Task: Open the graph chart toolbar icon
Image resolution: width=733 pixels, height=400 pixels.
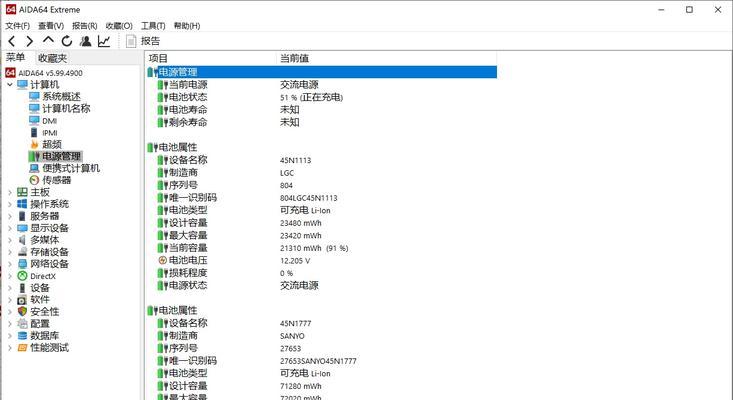Action: click(x=104, y=41)
